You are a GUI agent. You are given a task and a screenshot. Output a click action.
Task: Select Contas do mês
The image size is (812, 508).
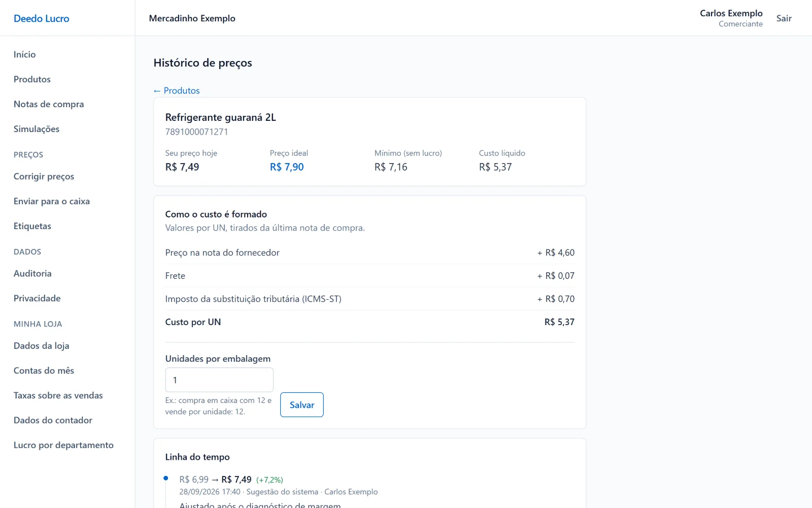(x=44, y=370)
